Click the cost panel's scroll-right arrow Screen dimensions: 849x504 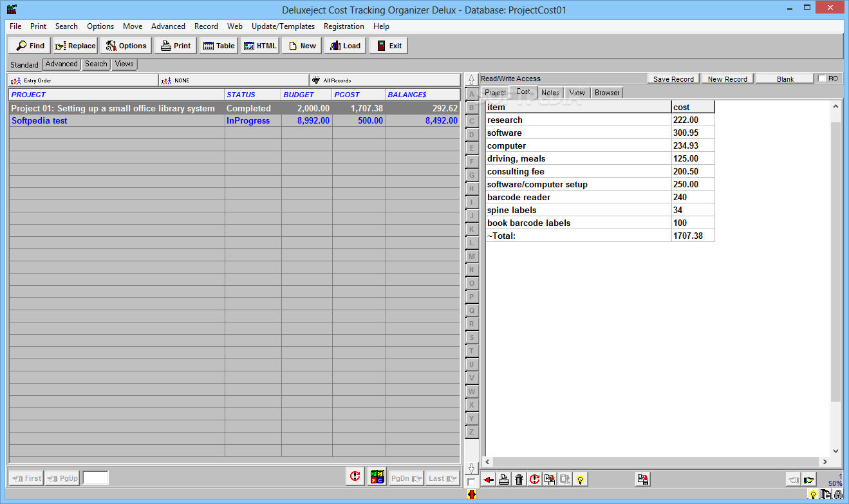[x=825, y=462]
